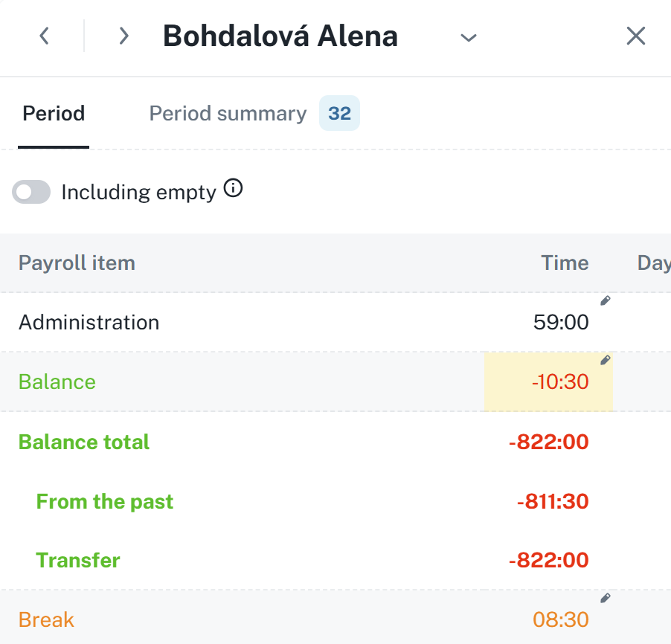Edit the Break time with pencil icon

click(606, 598)
